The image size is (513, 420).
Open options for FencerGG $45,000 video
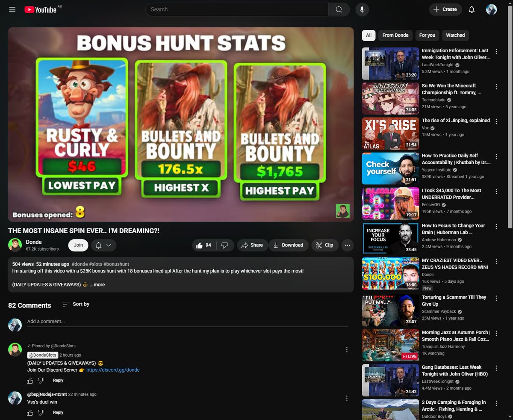pyautogui.click(x=496, y=192)
